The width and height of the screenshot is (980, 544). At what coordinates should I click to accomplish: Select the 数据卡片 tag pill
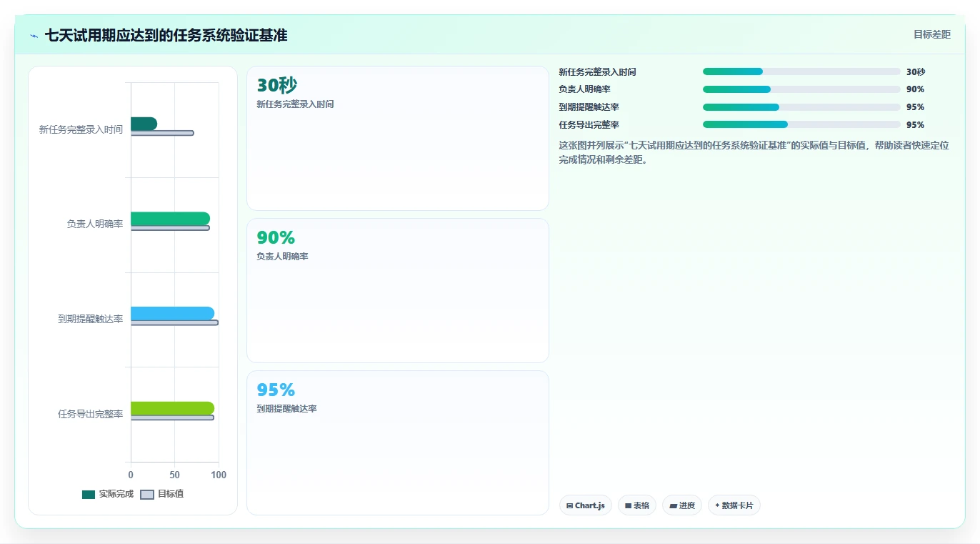coord(734,505)
